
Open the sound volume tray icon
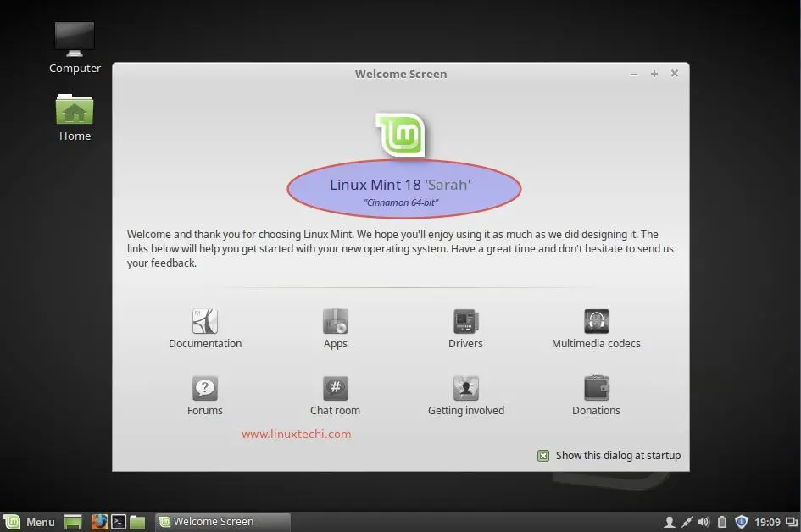(704, 522)
